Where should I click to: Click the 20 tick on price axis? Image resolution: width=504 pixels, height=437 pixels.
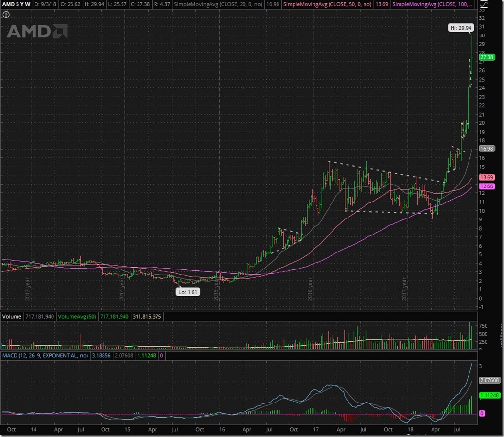(482, 123)
